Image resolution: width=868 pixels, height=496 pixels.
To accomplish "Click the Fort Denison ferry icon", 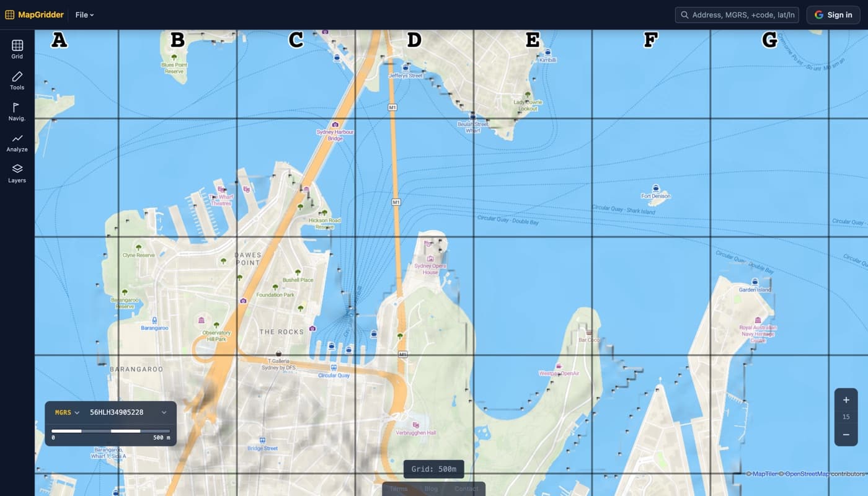I will [x=655, y=188].
